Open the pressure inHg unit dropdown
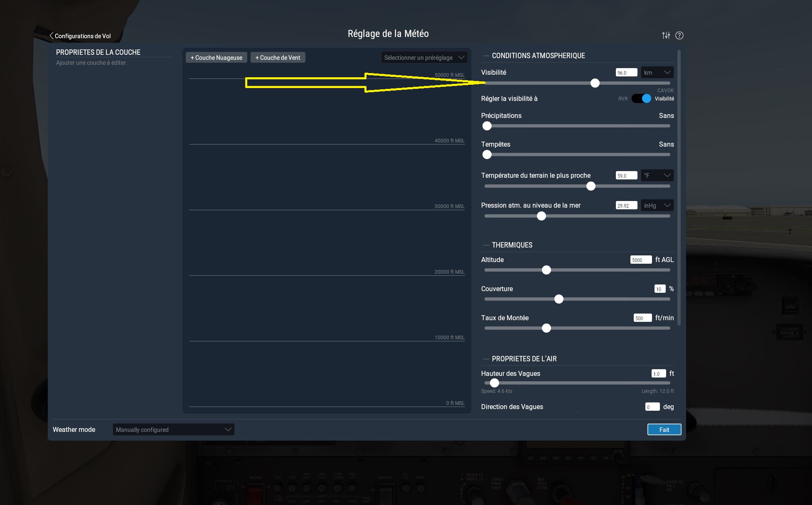 point(657,205)
